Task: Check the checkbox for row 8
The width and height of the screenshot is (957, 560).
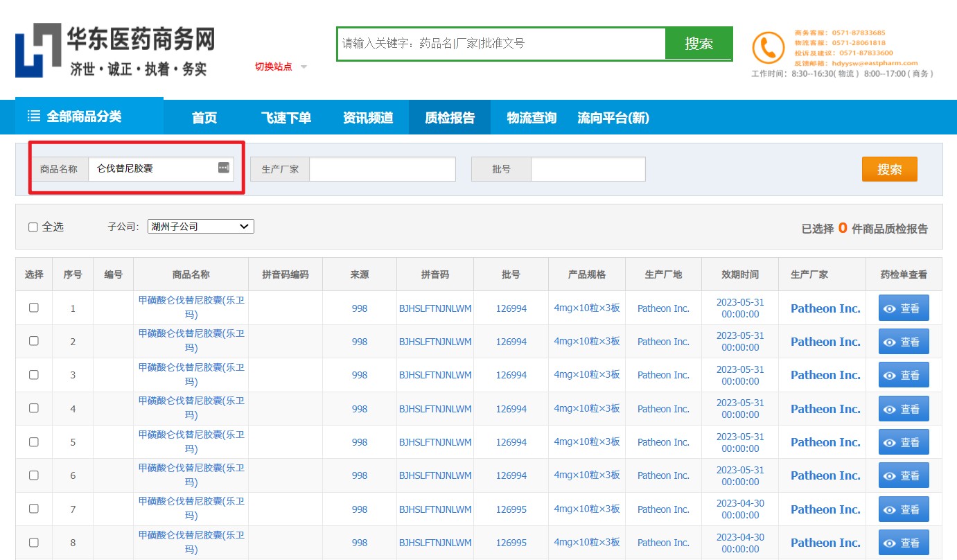Action: pyautogui.click(x=34, y=542)
